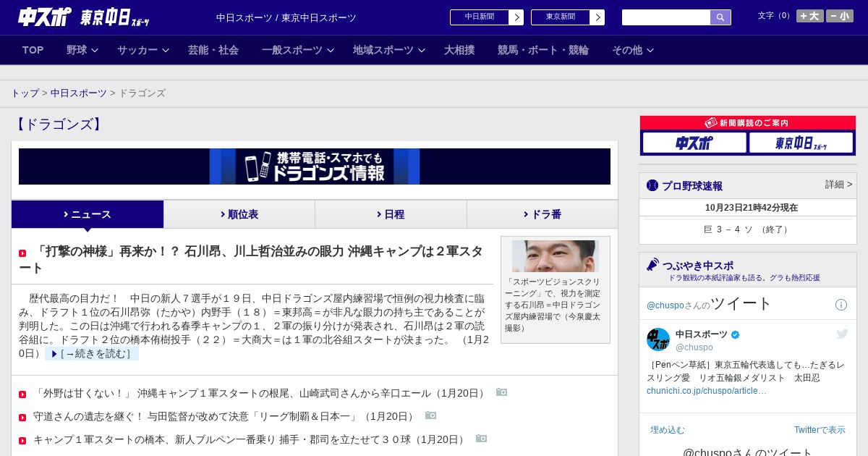Image resolution: width=868 pixels, height=456 pixels.
Task: Switch to the ドラ番 tab
Action: pos(542,214)
